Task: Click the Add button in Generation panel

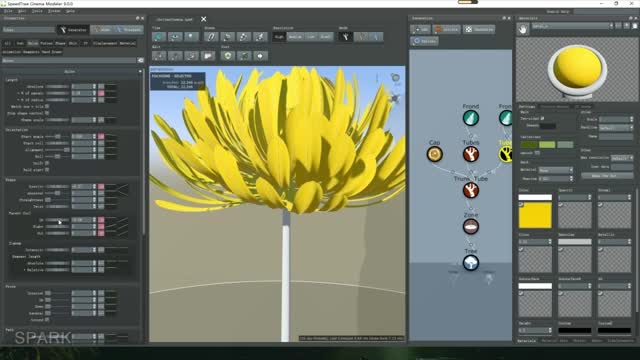Action: pos(420,29)
